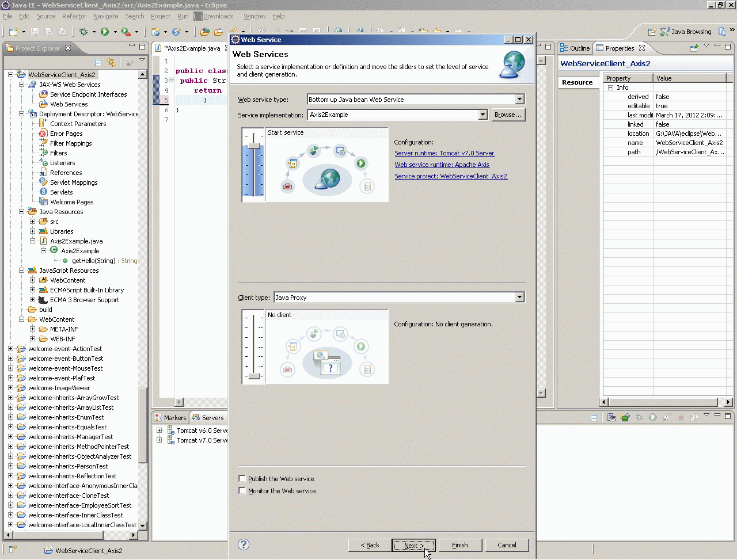The image size is (737, 560).
Task: Select the Servers tab
Action: 208,418
